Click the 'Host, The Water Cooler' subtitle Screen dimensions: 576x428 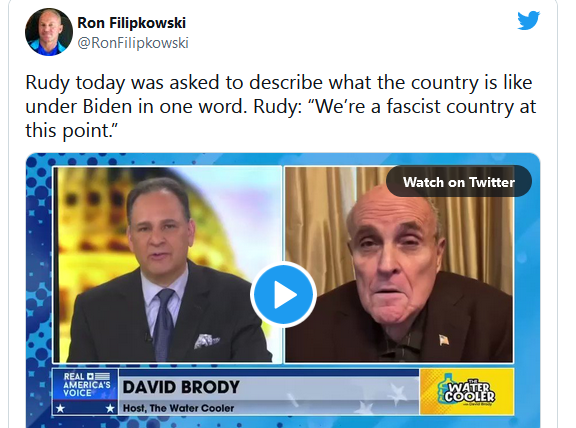pos(178,408)
